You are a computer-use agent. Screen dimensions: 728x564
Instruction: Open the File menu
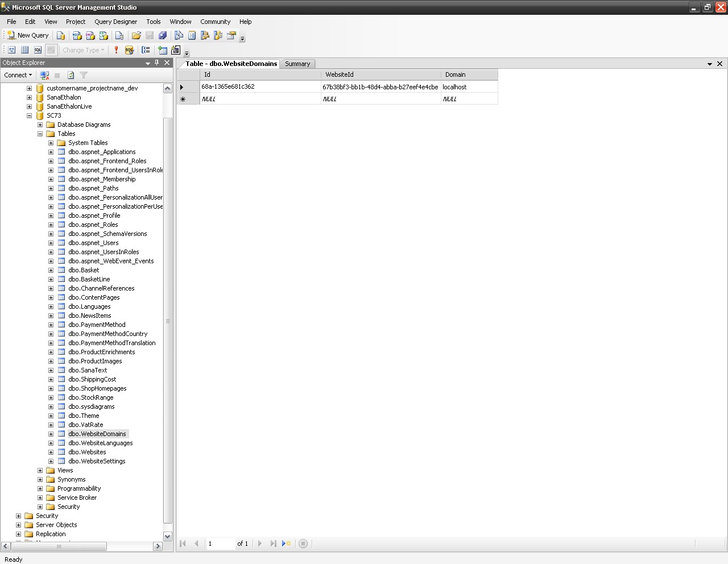pyautogui.click(x=11, y=22)
